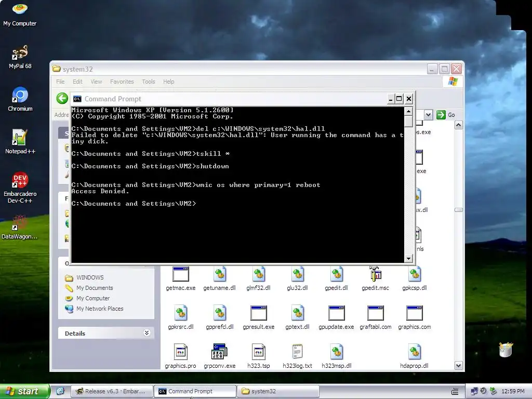Image resolution: width=532 pixels, height=399 pixels.
Task: Select gpresult.exe file
Action: click(x=259, y=318)
